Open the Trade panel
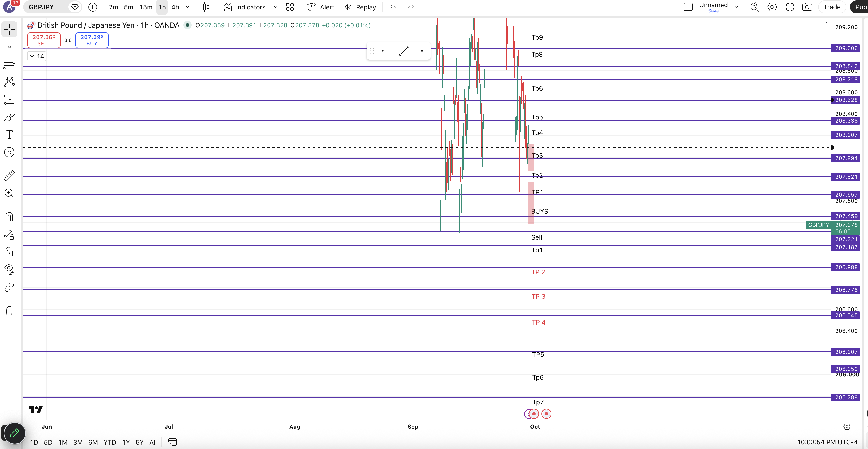 (832, 7)
